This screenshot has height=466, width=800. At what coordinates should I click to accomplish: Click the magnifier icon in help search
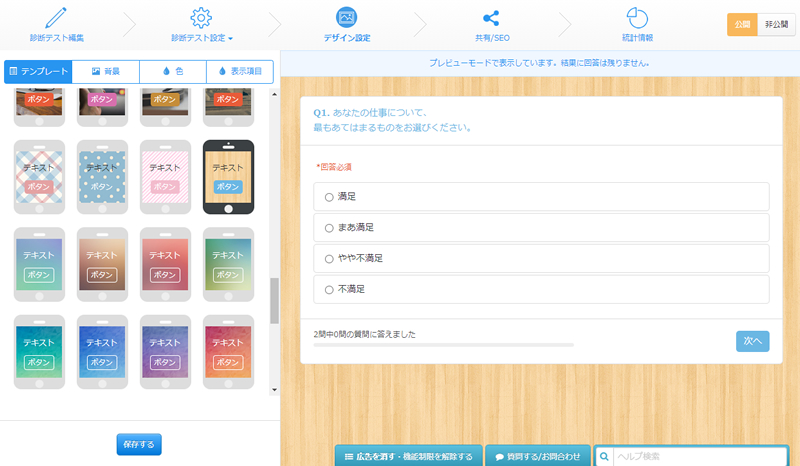tap(604, 456)
